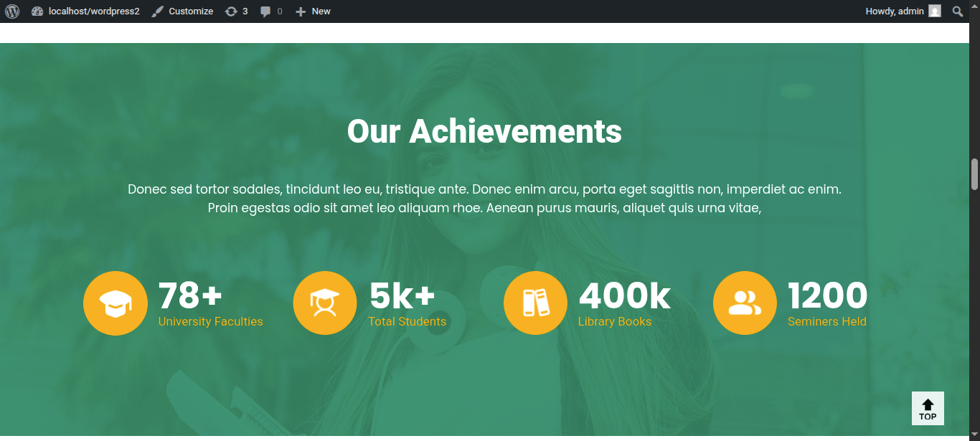Open the 3 pending updates item
This screenshot has width=980, height=441.
[237, 11]
